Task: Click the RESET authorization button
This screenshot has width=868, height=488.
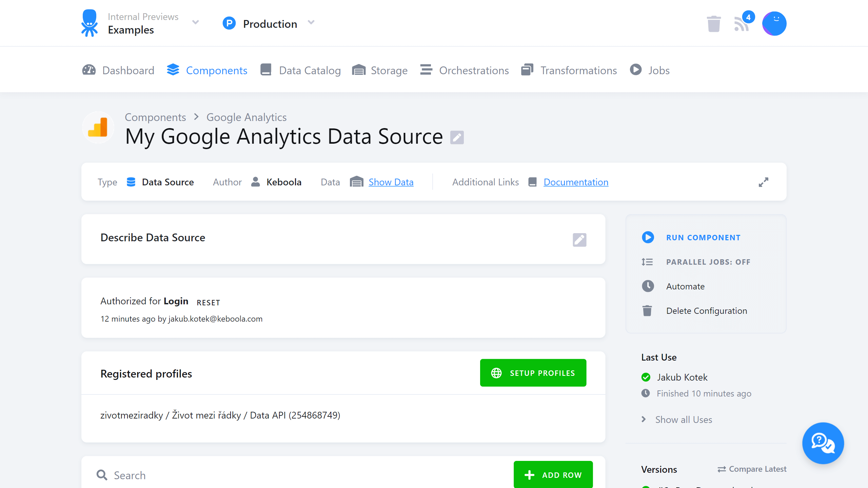Action: 208,302
